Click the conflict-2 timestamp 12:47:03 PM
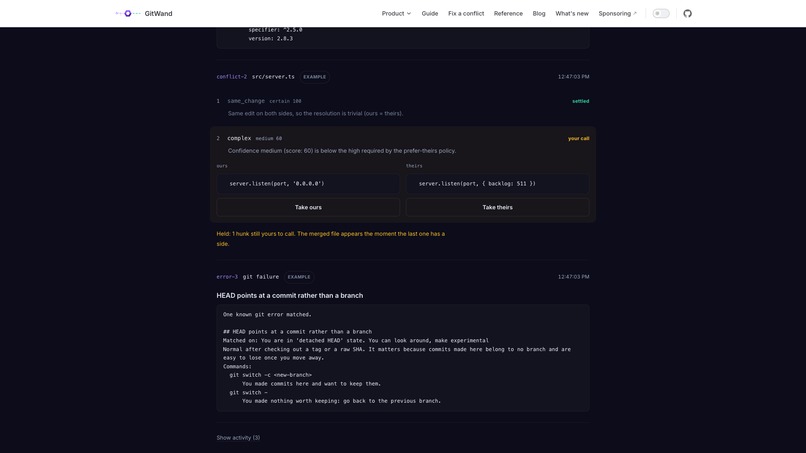 click(573, 77)
